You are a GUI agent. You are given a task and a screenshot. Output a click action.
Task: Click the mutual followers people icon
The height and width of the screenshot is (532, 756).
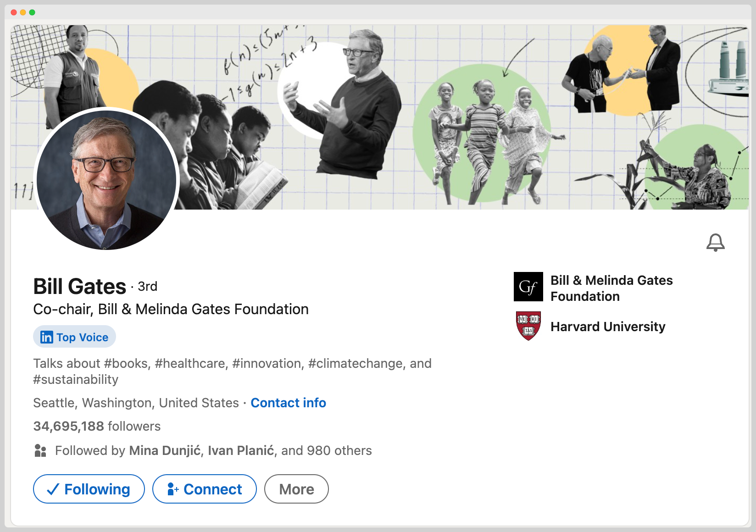(x=40, y=450)
